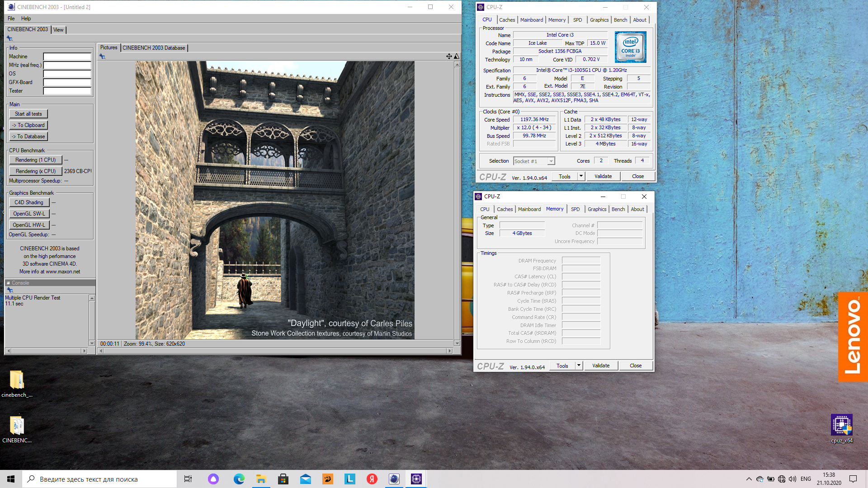Launch Alice assistant from taskbar
The image size is (868, 488).
213,479
